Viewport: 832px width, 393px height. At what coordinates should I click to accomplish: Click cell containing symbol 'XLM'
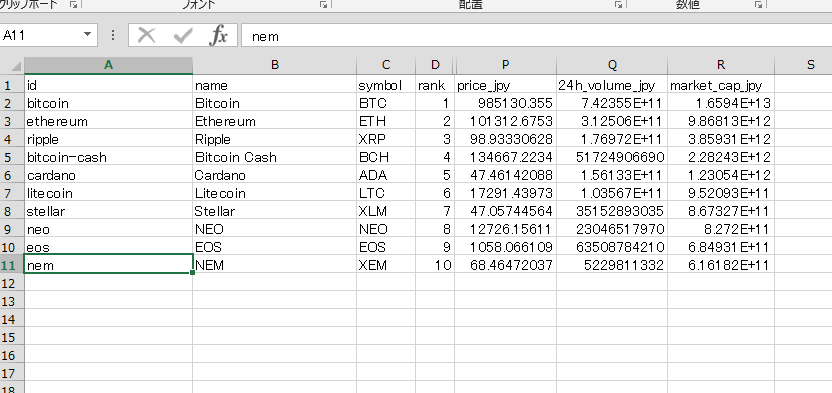[386, 211]
